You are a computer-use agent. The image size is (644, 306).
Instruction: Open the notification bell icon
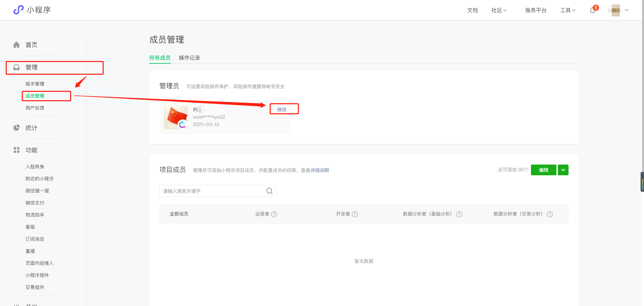click(593, 10)
